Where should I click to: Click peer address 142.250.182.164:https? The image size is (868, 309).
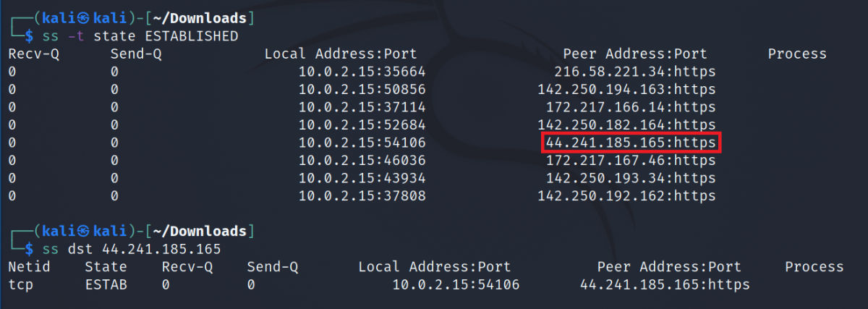pos(626,125)
